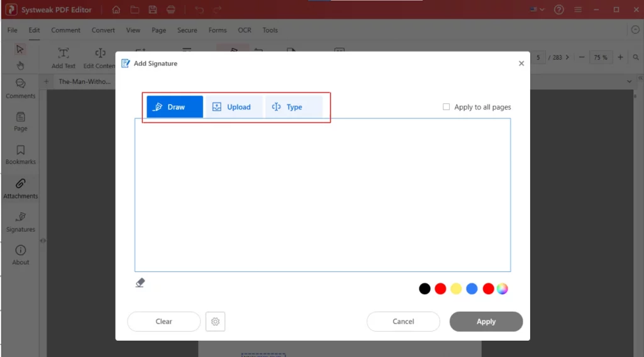
Task: Choose the blue ink color swatch
Action: click(472, 289)
